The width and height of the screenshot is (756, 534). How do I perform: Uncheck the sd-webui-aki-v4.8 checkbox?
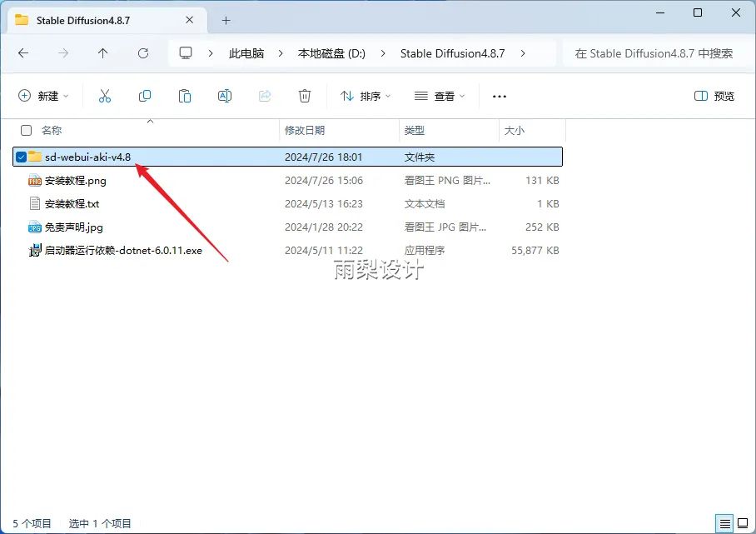click(x=21, y=157)
